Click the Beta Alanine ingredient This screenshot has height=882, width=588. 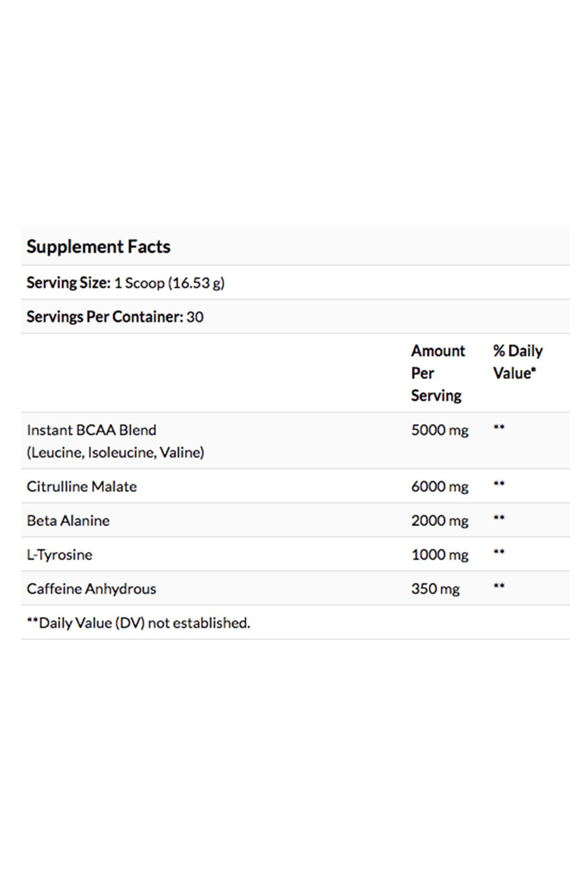[x=68, y=520]
